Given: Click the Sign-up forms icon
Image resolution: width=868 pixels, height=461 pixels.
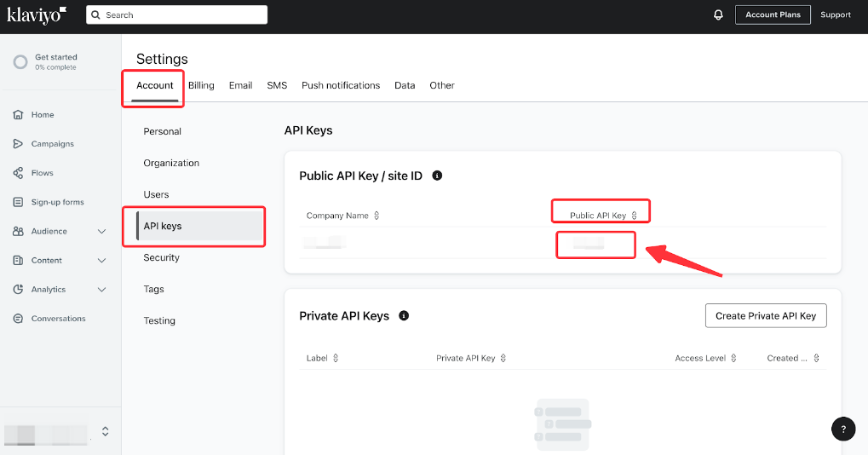Looking at the screenshot, I should 18,202.
